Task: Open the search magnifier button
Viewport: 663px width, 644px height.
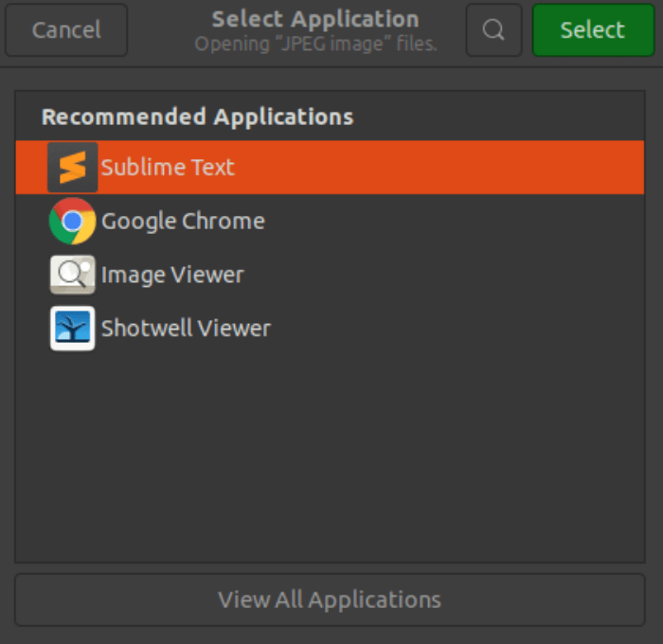Action: coord(493,30)
